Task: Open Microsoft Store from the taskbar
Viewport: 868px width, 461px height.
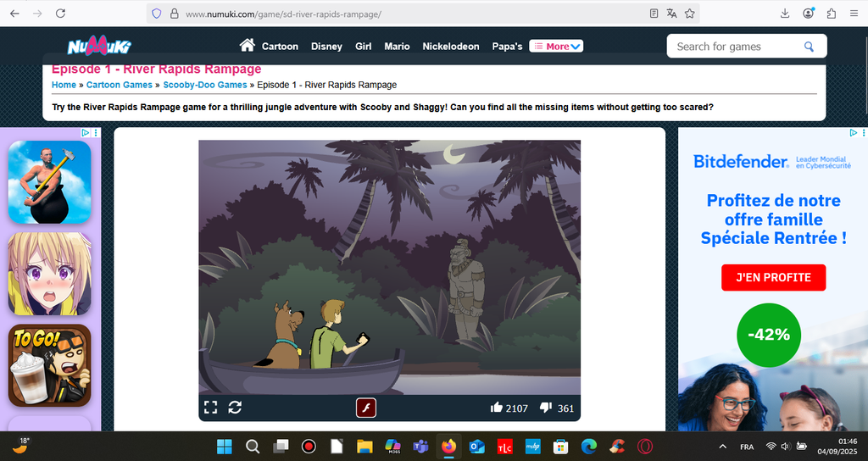Action: pos(561,447)
